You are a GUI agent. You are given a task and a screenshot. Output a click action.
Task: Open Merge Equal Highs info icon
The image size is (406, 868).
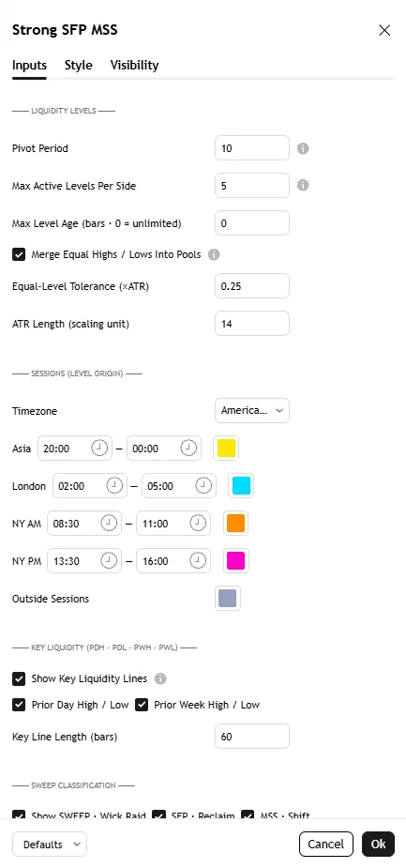click(x=214, y=254)
